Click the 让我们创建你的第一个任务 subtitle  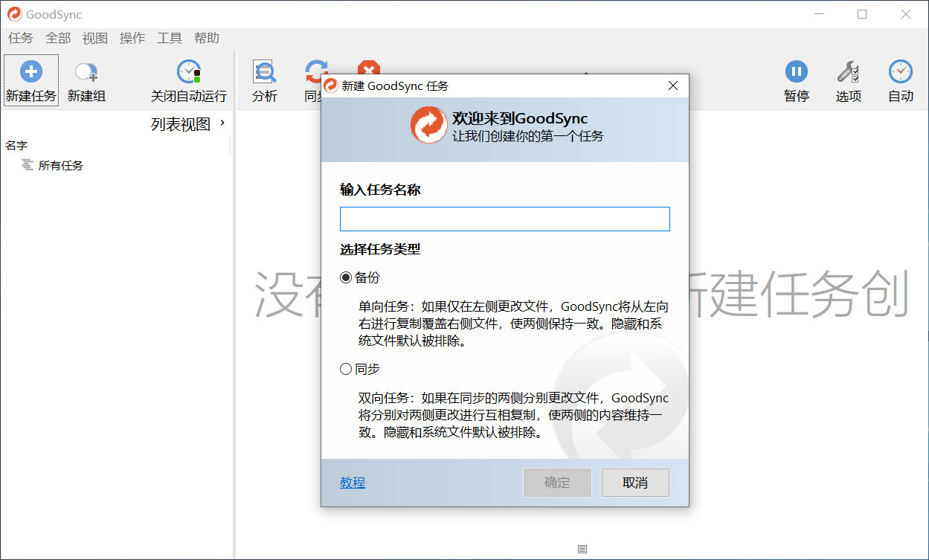[x=528, y=135]
